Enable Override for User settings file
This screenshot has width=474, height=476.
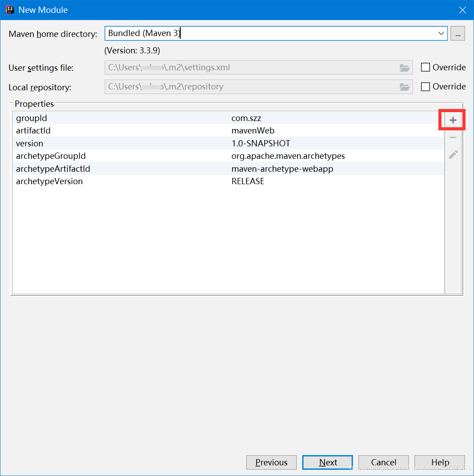(x=425, y=67)
